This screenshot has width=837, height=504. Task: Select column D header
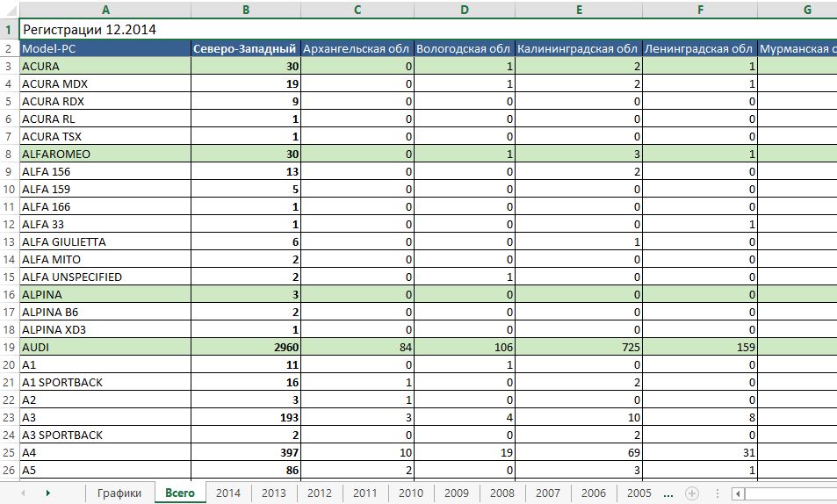[465, 10]
